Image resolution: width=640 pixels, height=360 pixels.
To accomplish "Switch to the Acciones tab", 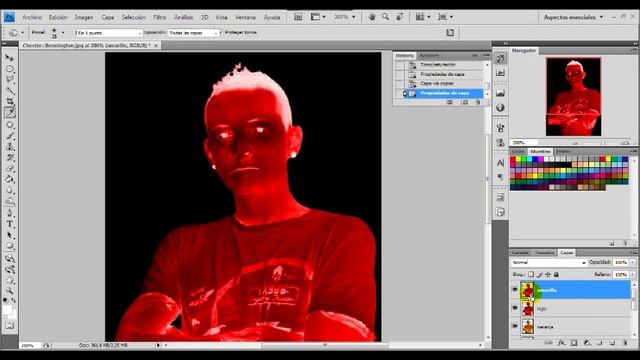I will (429, 56).
